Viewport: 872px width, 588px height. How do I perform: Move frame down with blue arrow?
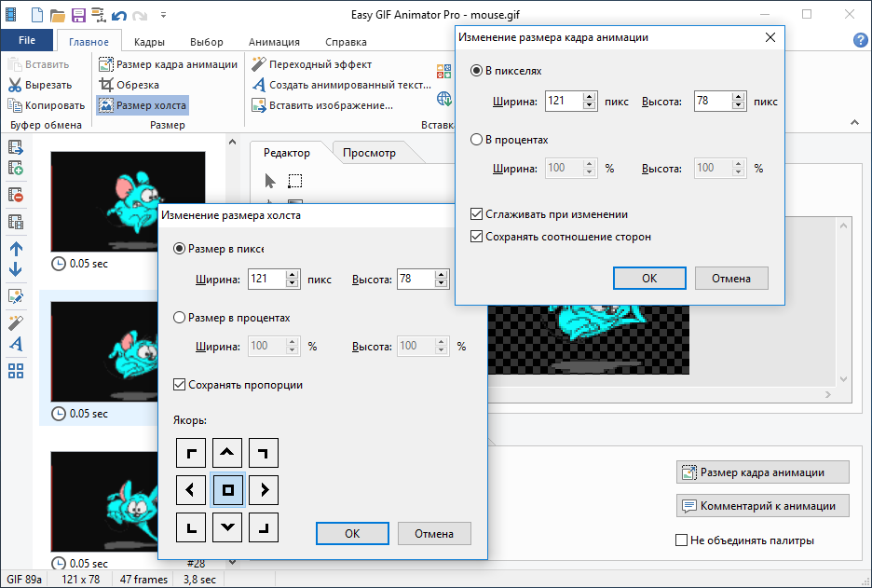tap(16, 270)
